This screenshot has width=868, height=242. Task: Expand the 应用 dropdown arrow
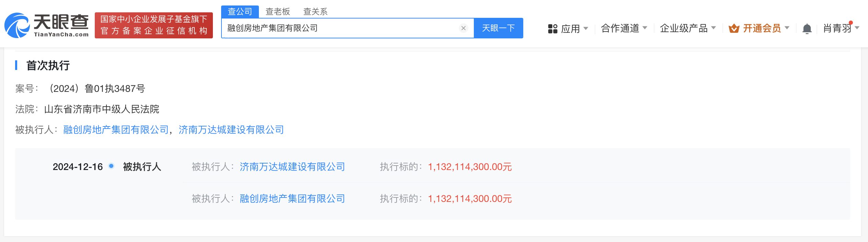pos(586,28)
